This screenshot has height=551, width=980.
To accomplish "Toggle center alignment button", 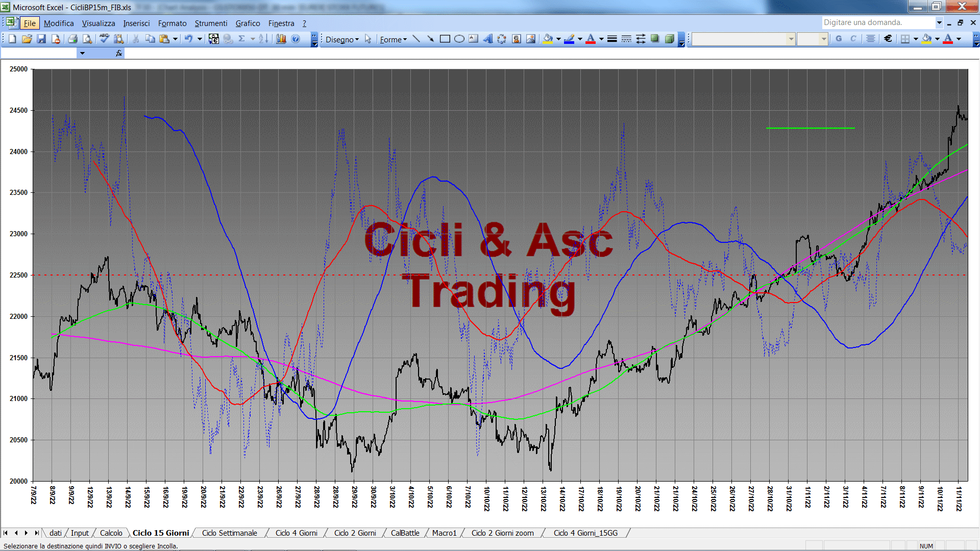I will [x=871, y=39].
